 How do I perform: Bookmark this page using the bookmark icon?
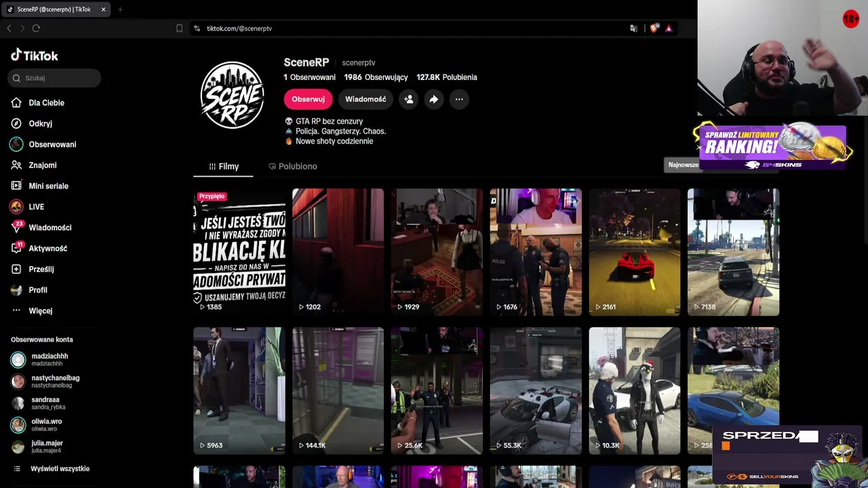point(179,28)
